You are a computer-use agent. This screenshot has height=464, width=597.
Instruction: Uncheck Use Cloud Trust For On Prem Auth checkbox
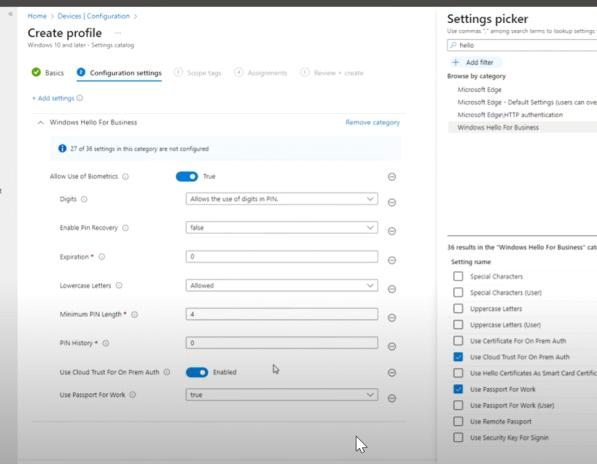tap(458, 357)
